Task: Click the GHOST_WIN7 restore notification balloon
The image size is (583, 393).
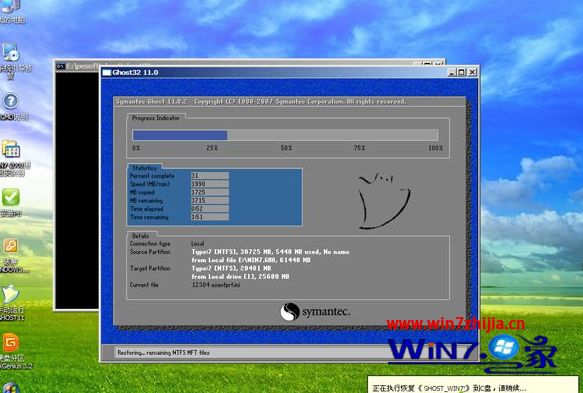Action: [x=473, y=385]
